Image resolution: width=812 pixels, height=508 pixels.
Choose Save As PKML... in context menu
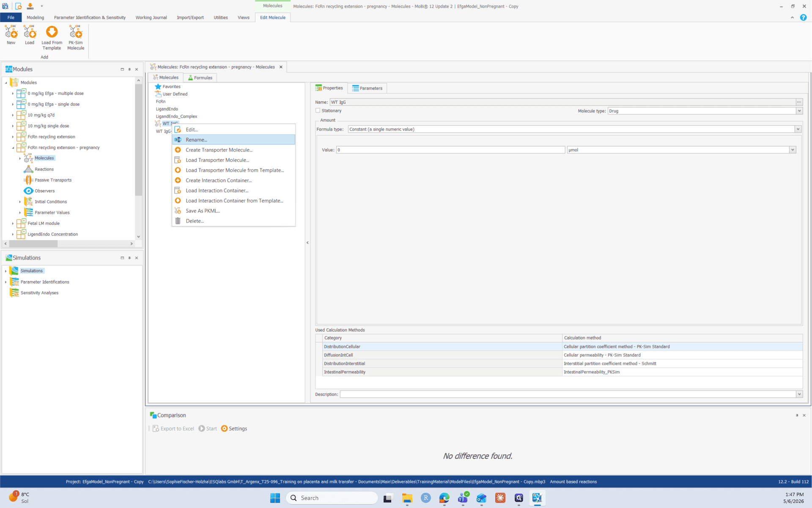(x=233, y=211)
